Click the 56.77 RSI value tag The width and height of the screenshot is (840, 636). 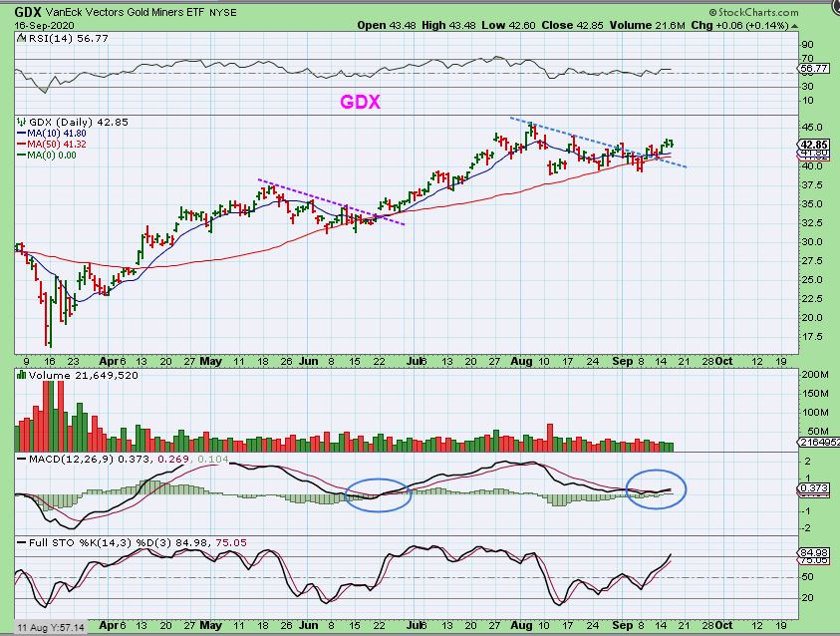(813, 68)
